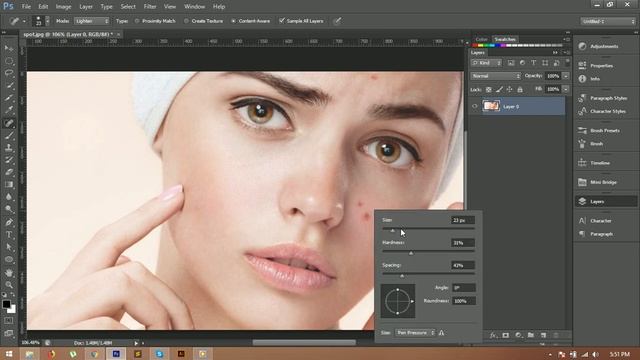Switch to the Swatches tab
Viewport: 640px width, 360px height.
point(505,39)
